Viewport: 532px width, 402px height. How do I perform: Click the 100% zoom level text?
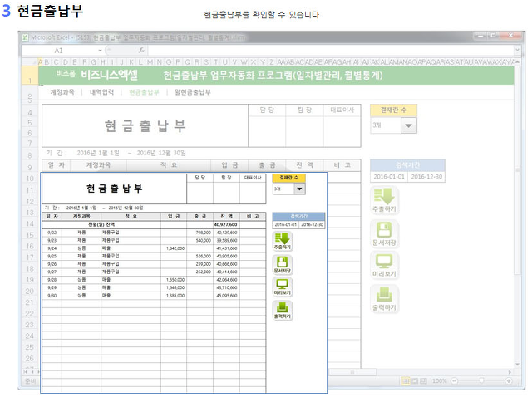point(440,381)
